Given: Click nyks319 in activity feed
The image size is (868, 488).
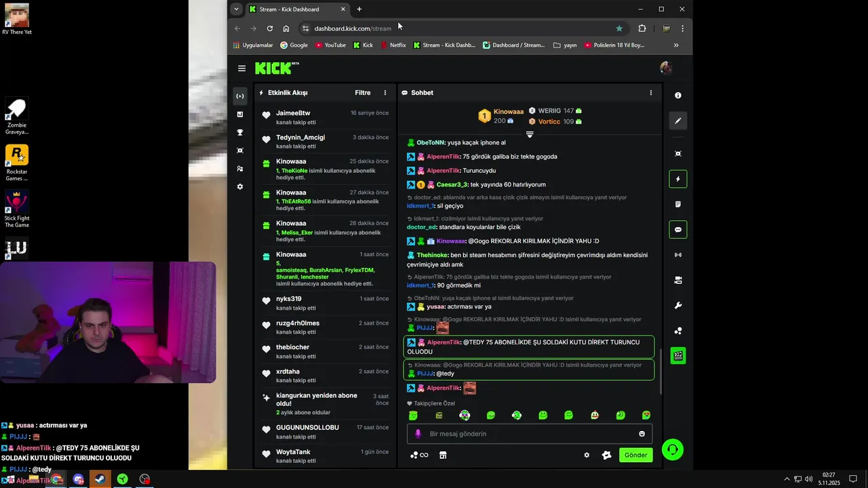Looking at the screenshot, I should [x=289, y=299].
